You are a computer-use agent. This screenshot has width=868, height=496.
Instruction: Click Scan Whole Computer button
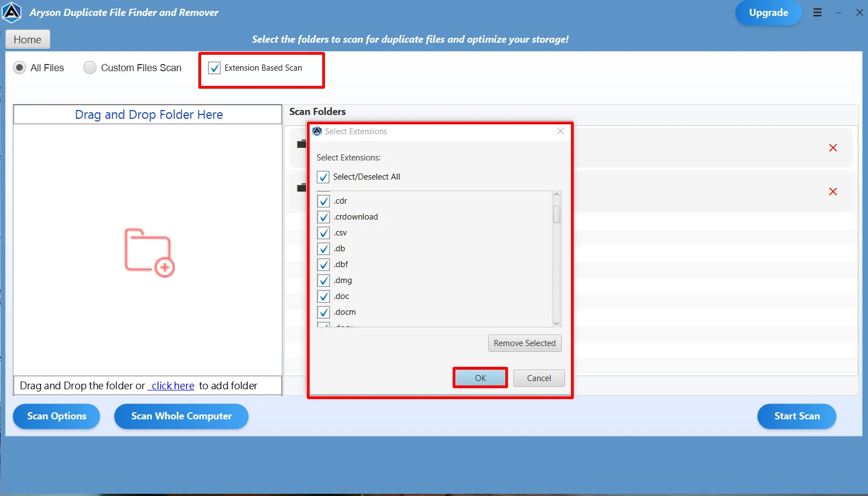point(181,416)
